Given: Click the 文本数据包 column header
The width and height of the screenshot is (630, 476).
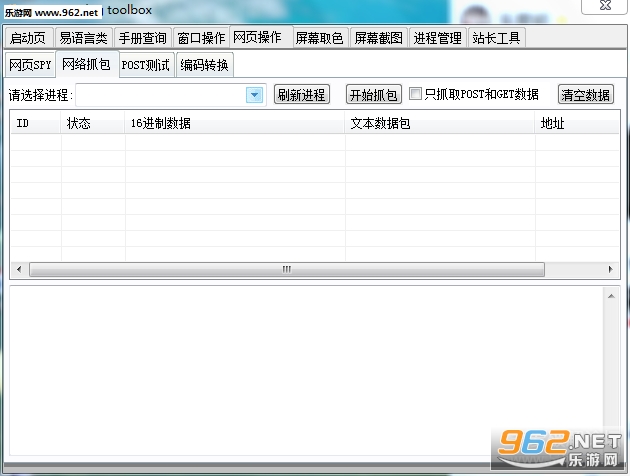Looking at the screenshot, I should [x=440, y=123].
